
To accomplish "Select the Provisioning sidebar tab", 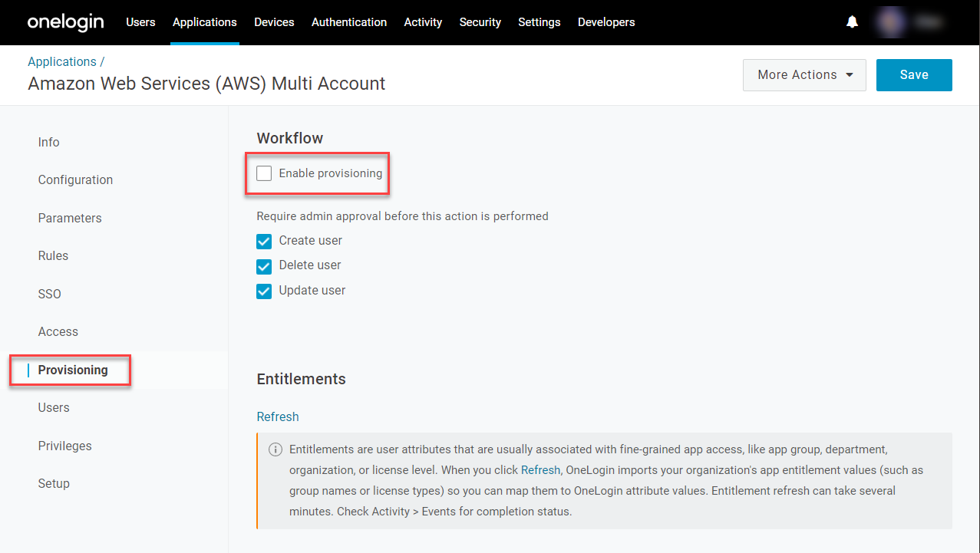I will click(x=73, y=370).
